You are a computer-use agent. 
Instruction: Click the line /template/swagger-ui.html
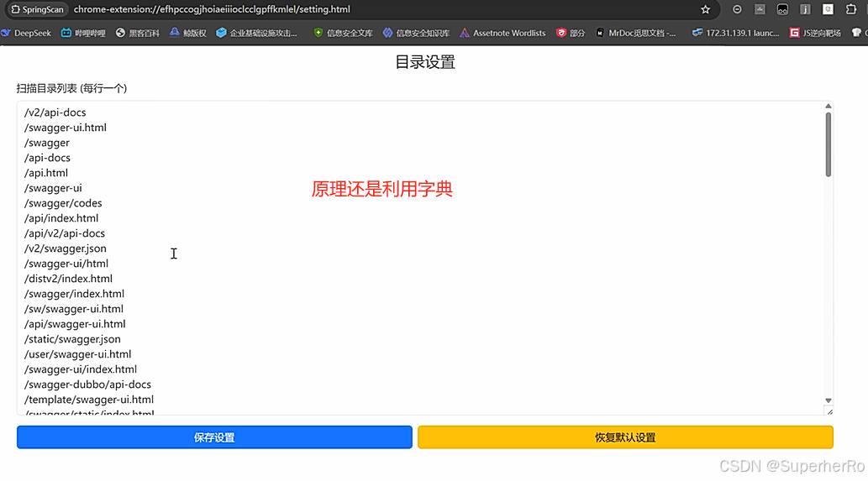(89, 400)
